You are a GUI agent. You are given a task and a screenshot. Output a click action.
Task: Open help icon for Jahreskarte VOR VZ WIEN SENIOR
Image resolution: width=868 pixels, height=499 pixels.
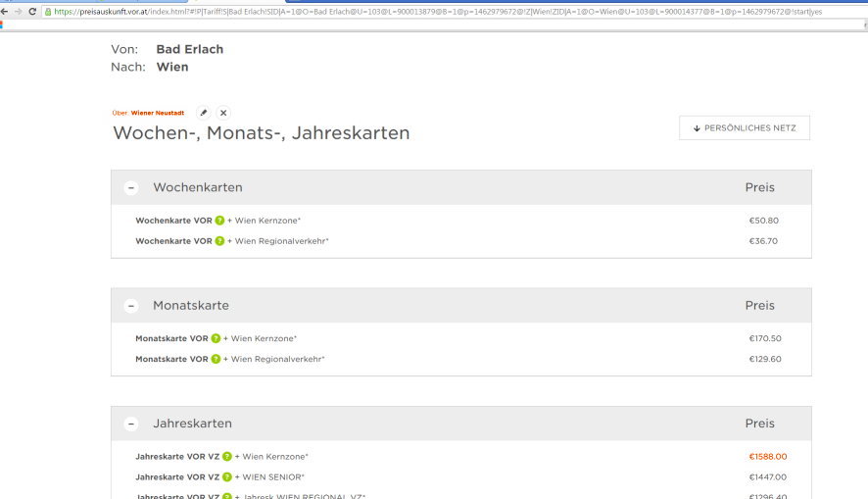[x=227, y=476]
